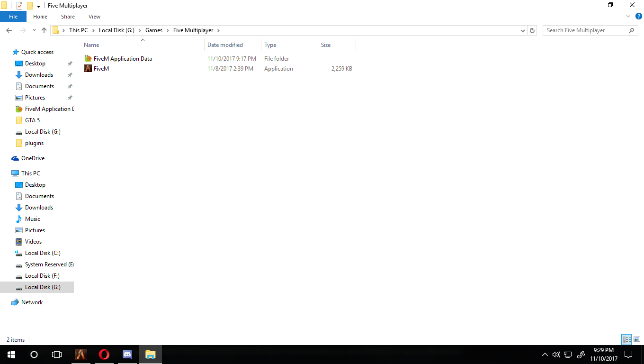Open GTA 5 folder in sidebar

[x=32, y=120]
